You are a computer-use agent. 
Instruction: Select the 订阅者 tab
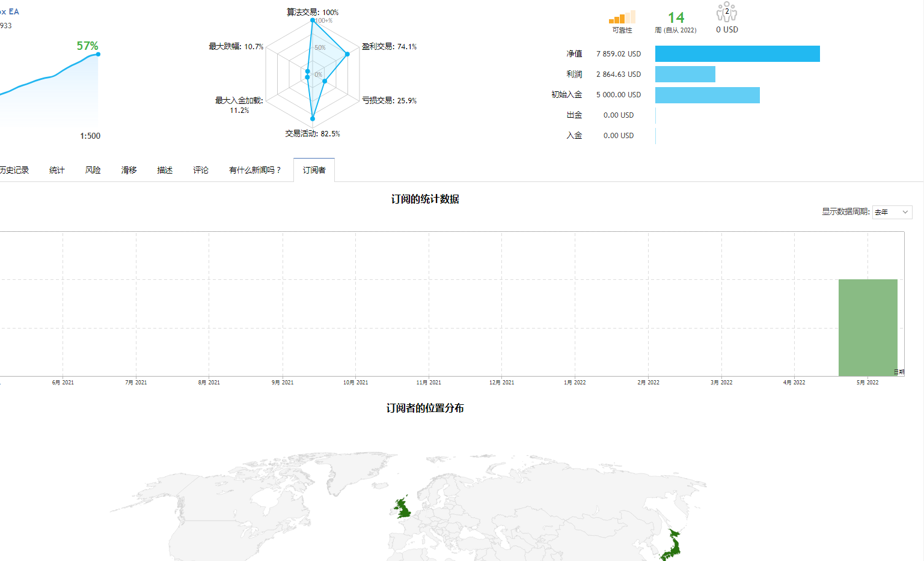(314, 170)
